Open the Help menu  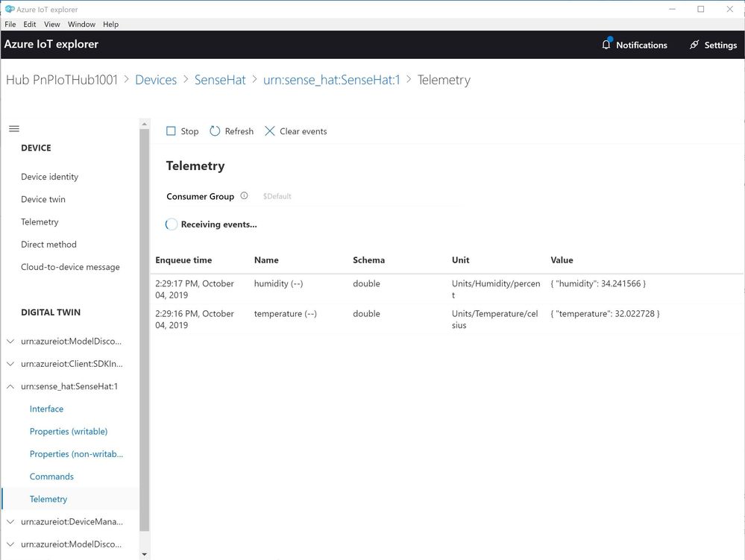pos(110,24)
